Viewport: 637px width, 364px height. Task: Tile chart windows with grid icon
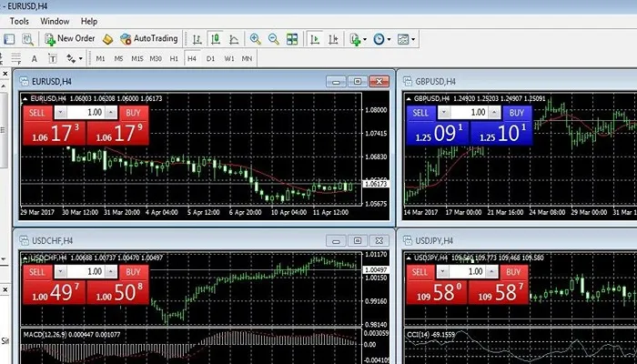292,39
